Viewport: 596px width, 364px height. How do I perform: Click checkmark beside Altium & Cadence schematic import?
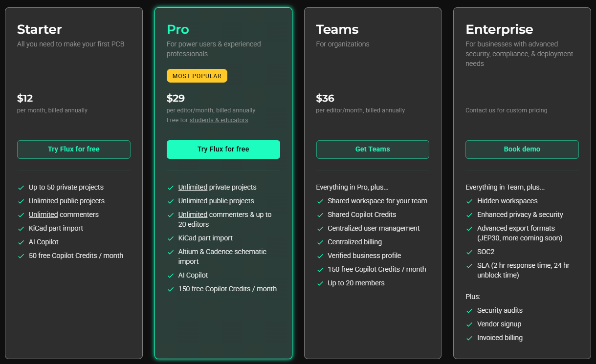tap(171, 252)
